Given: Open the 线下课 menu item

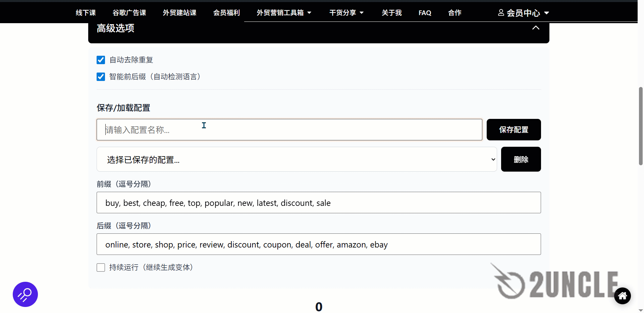Looking at the screenshot, I should click(x=86, y=12).
